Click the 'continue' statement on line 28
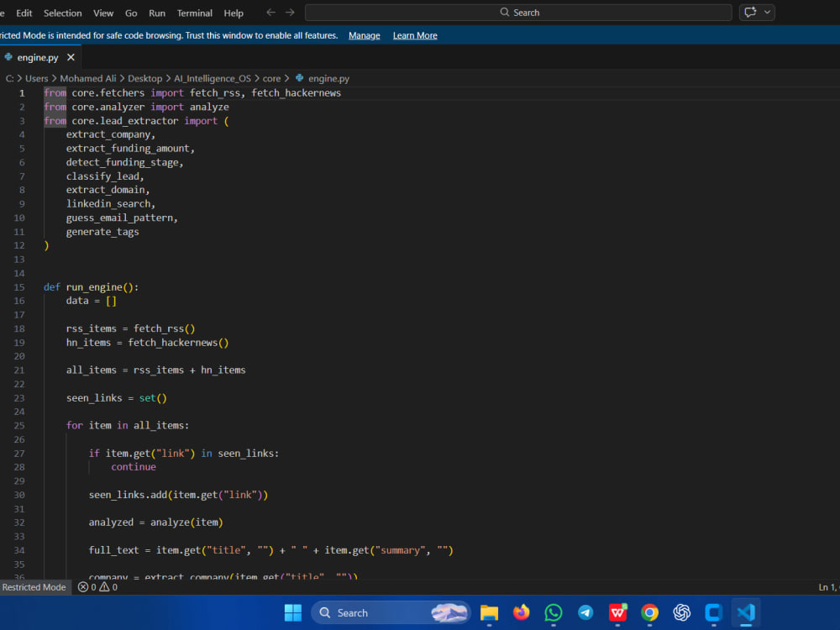 (134, 466)
